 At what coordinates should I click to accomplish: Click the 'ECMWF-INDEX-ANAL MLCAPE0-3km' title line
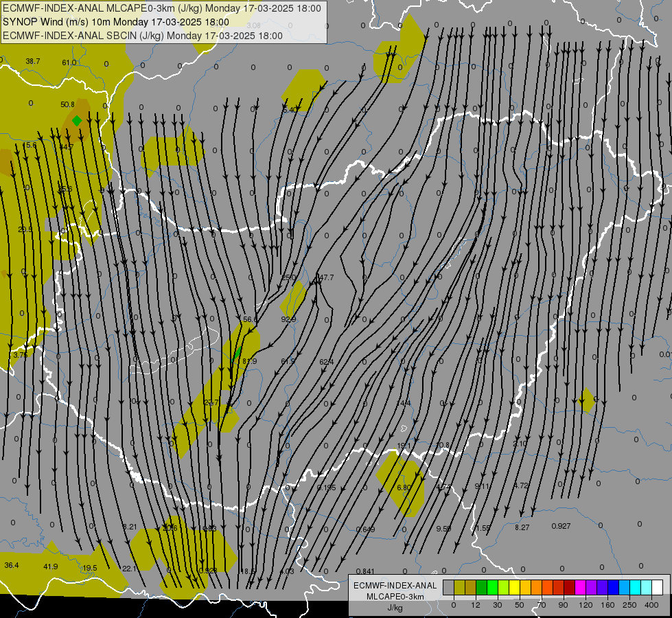161,8
